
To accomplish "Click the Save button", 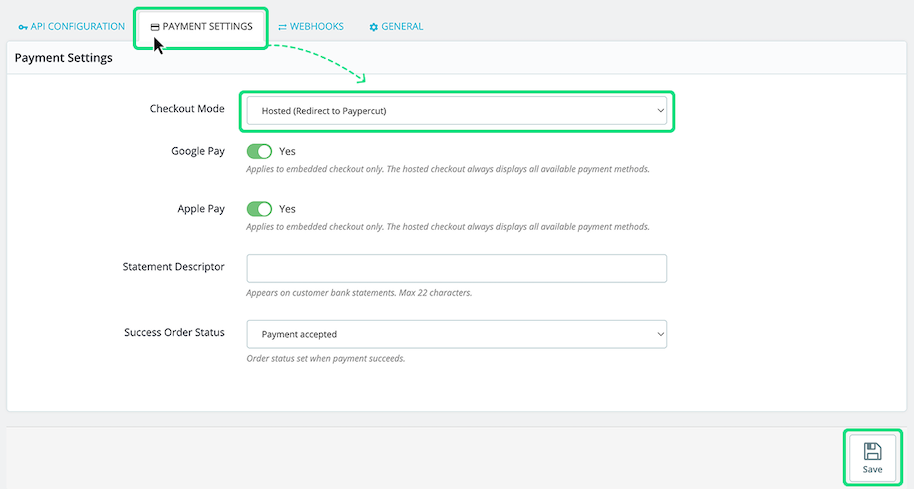I will [872, 458].
